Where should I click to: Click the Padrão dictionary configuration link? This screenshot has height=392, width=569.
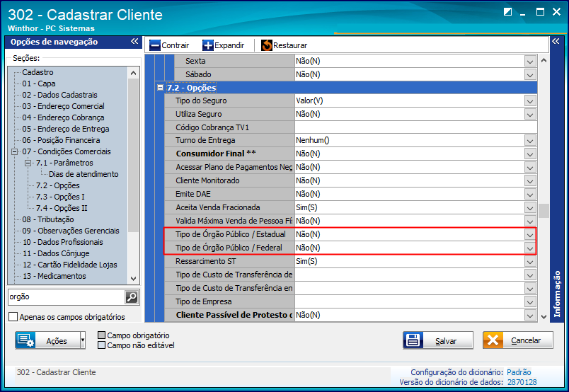pyautogui.click(x=519, y=372)
